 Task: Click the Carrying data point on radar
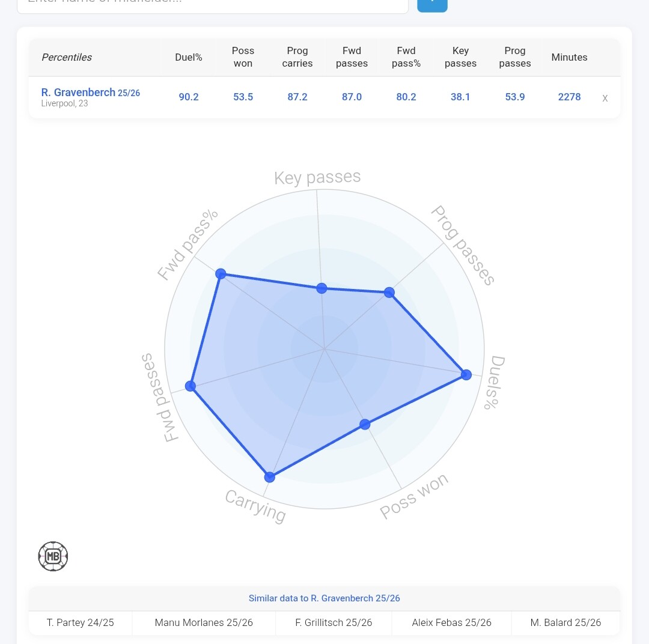point(270,477)
